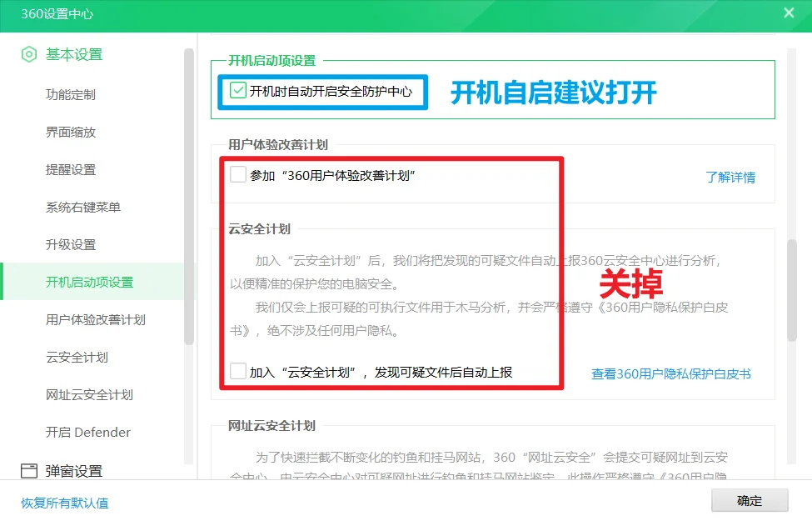Click the 用户体验改善计划 section heading
The image size is (812, 521).
[x=278, y=145]
